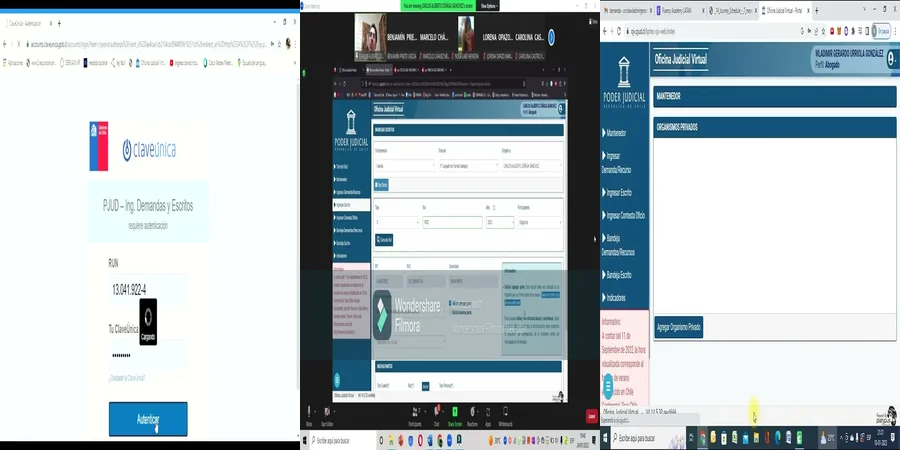
Task: Click the RUN input field
Action: tap(148, 290)
